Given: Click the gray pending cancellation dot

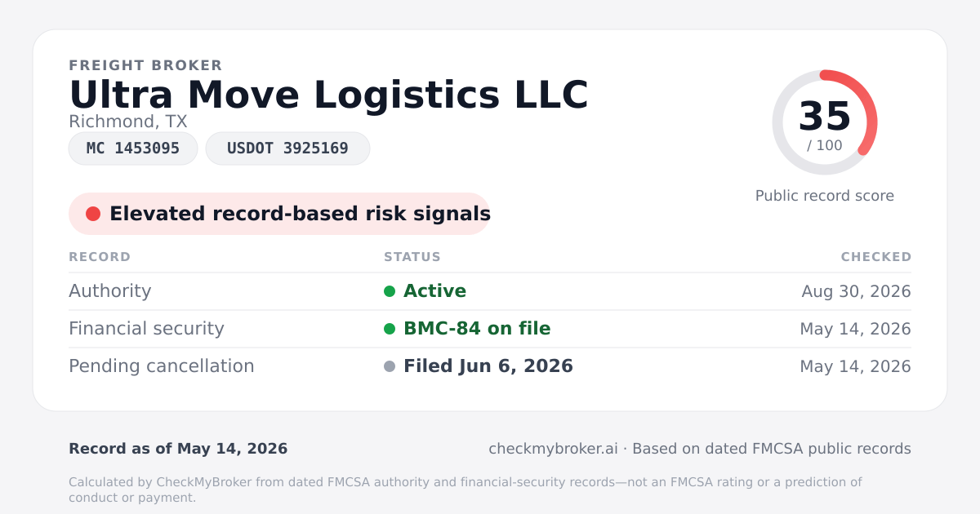Looking at the screenshot, I should tap(390, 366).
